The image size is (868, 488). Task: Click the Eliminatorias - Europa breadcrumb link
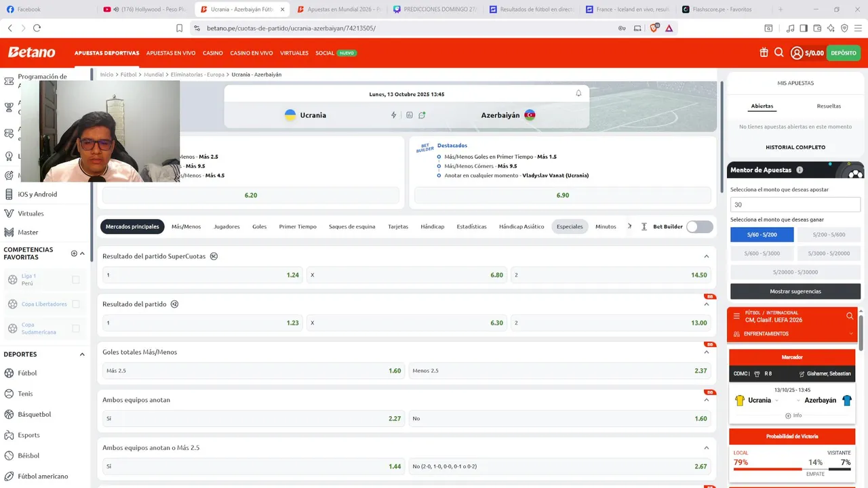[x=197, y=75]
